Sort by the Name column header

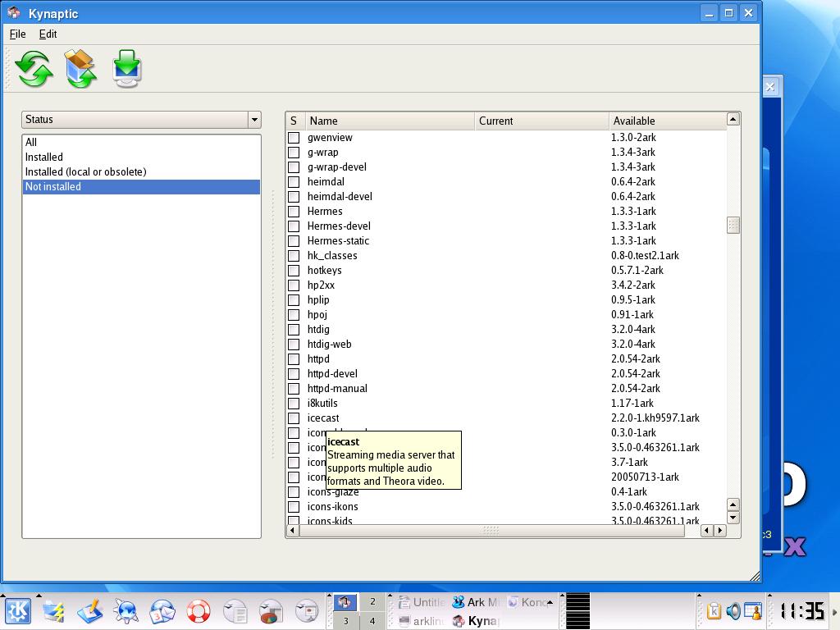pyautogui.click(x=390, y=121)
